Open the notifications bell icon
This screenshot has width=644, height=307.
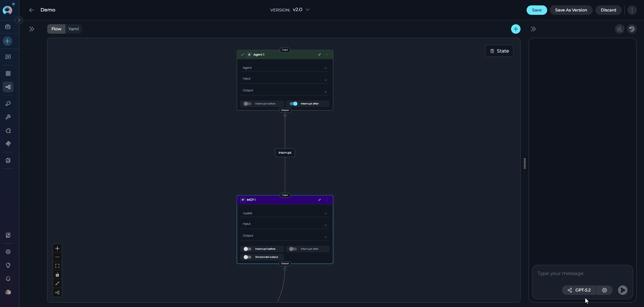click(8, 279)
